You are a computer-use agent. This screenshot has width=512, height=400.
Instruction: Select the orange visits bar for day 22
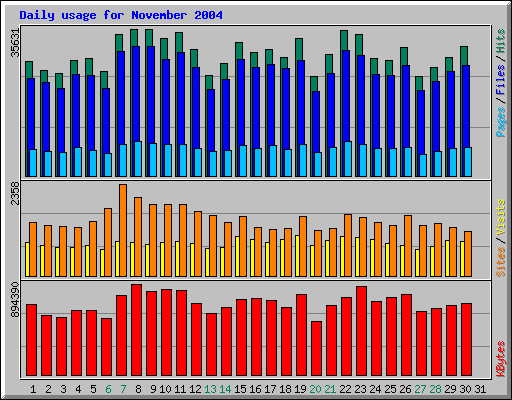coord(348,245)
